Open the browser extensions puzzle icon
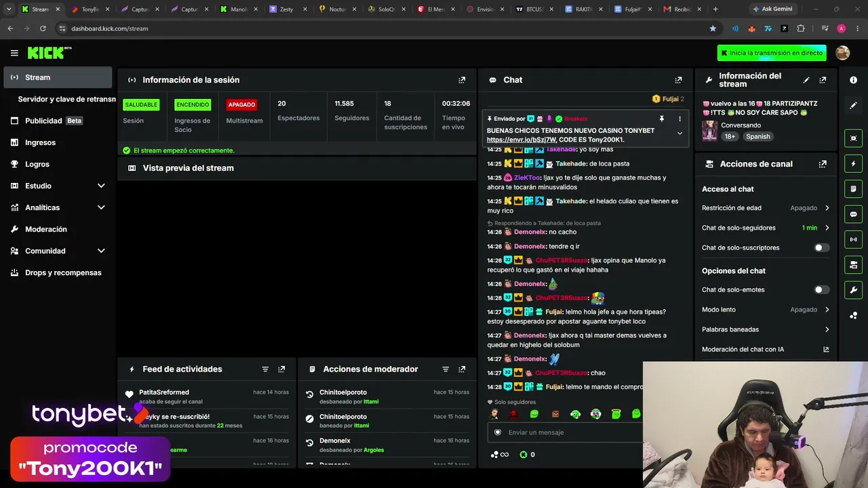This screenshot has height=488, width=868. (801, 28)
